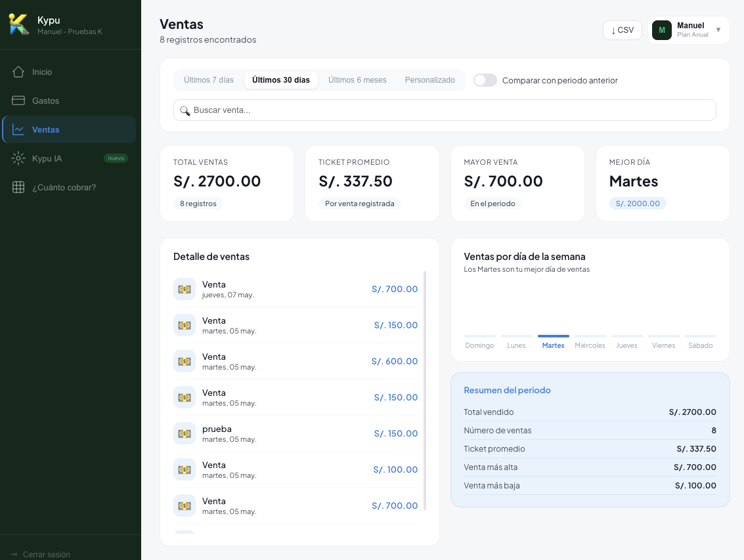744x560 pixels.
Task: Select the Últimos 30 días tab
Action: point(281,79)
